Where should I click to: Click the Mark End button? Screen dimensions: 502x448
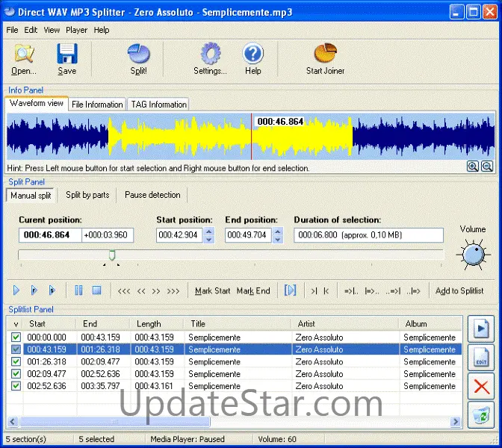click(253, 291)
